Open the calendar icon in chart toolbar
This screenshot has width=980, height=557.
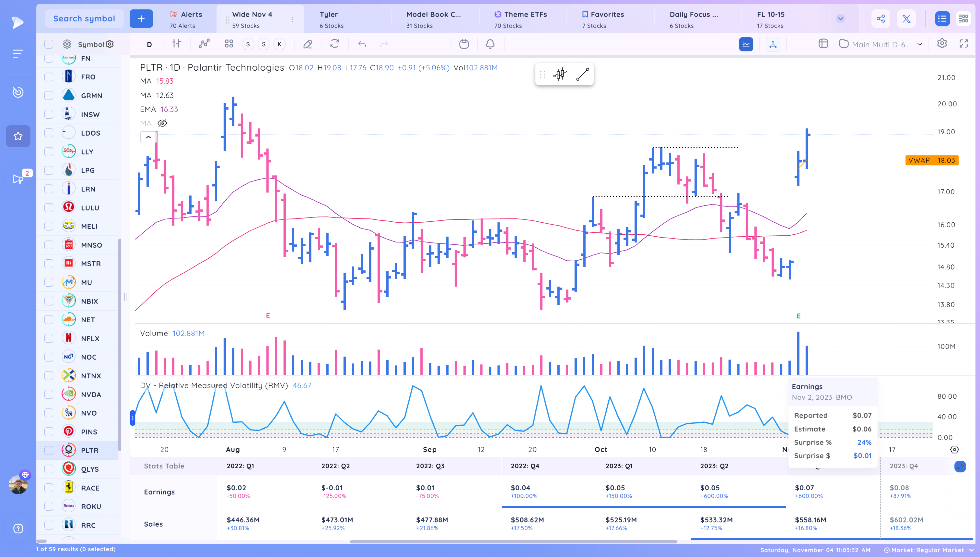(x=464, y=44)
